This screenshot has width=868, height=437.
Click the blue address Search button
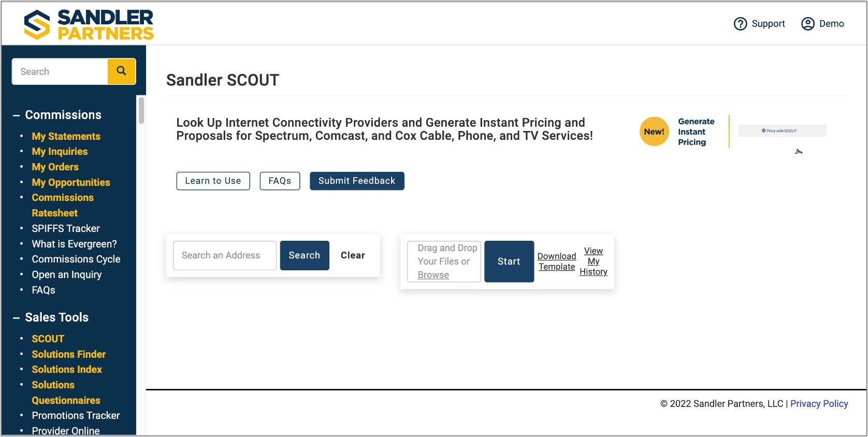pyautogui.click(x=305, y=255)
